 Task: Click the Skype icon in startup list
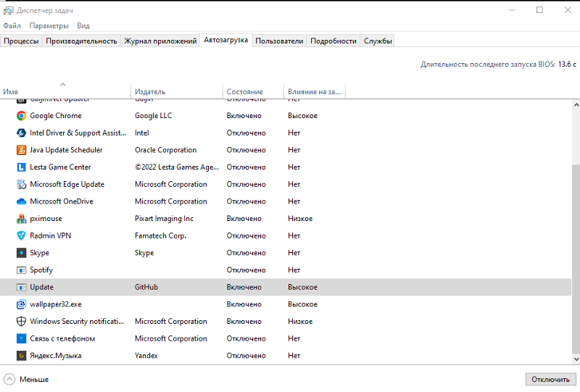point(22,253)
